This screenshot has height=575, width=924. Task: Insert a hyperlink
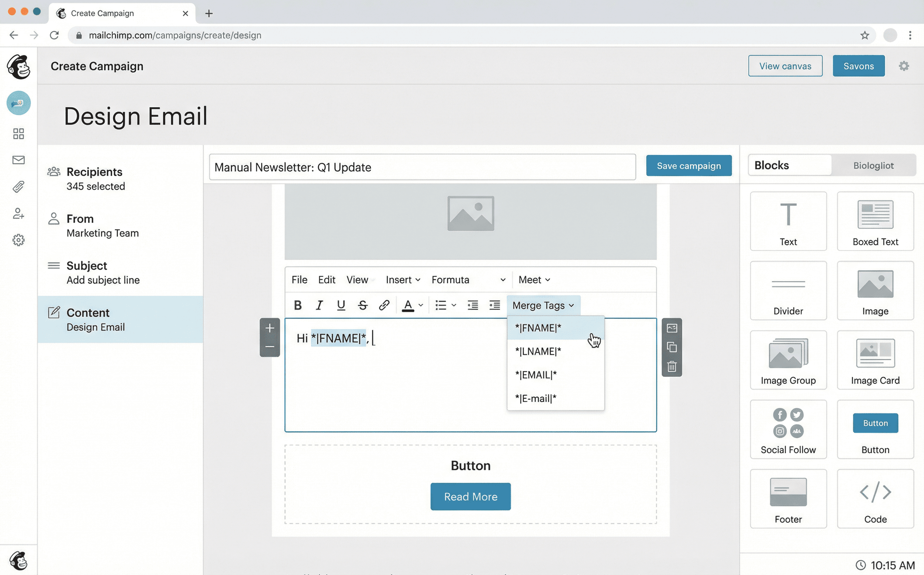384,305
